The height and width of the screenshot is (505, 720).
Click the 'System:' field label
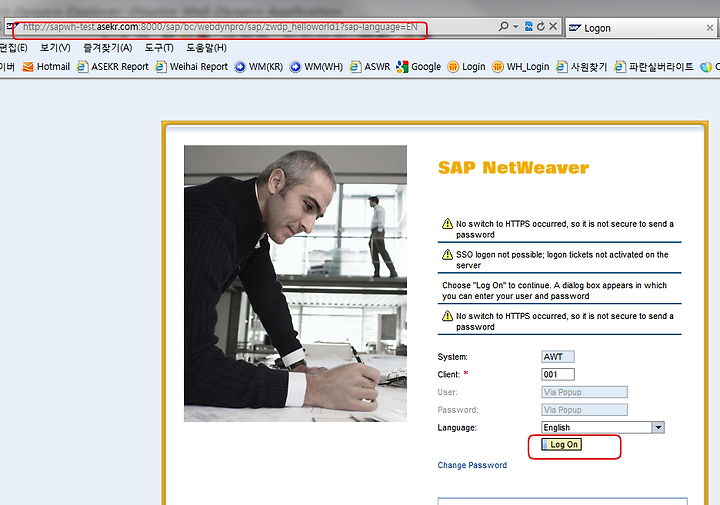click(452, 357)
